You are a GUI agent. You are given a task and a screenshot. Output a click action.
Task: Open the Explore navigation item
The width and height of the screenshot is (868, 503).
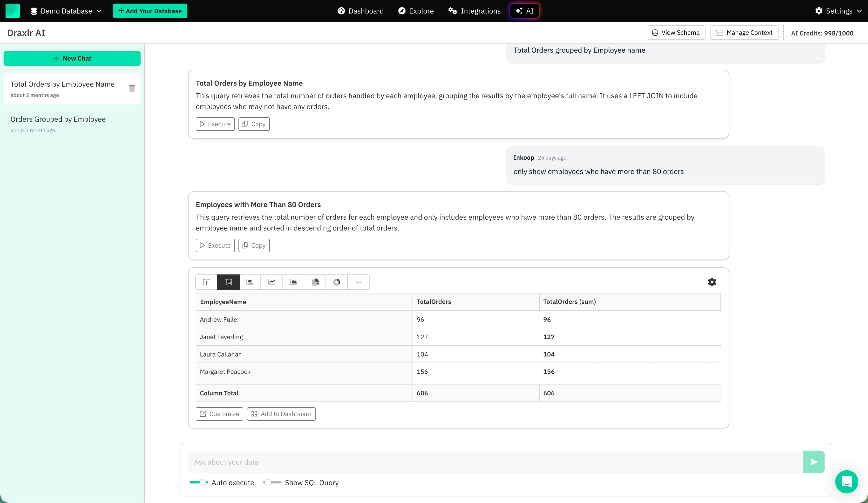coord(416,11)
